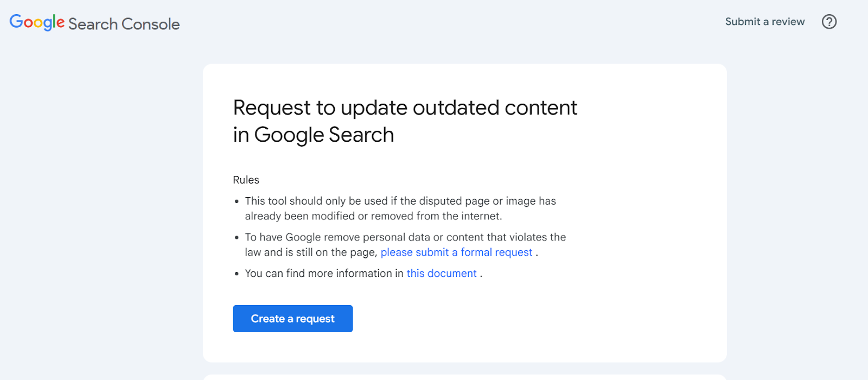Select the header bar Submit a review text

point(765,22)
